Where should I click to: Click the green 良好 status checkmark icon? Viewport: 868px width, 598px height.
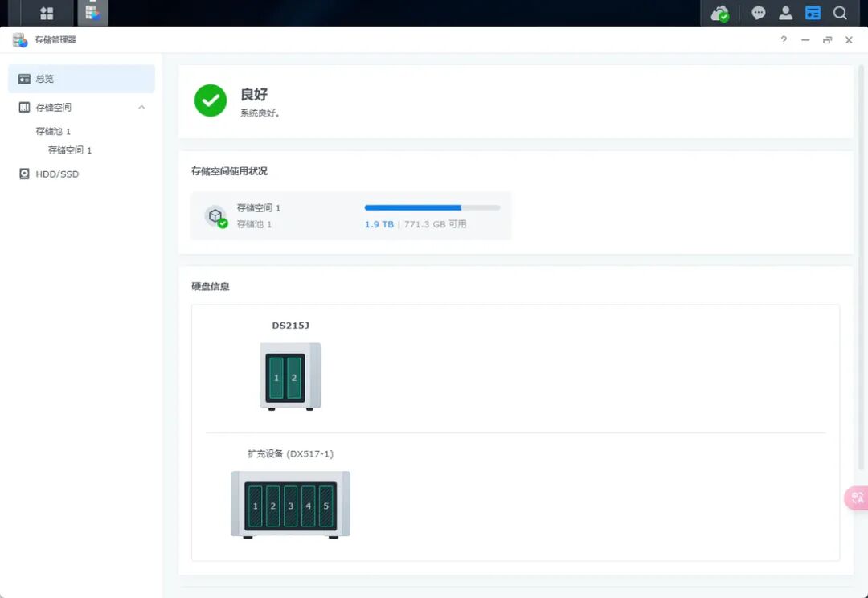tap(211, 100)
